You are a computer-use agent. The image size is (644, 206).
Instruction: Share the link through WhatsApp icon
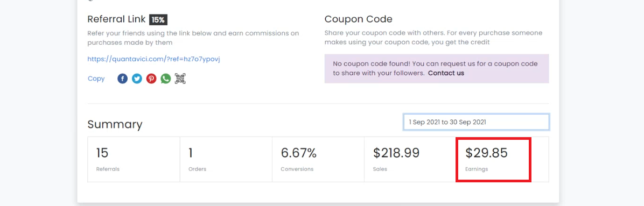pyautogui.click(x=165, y=79)
